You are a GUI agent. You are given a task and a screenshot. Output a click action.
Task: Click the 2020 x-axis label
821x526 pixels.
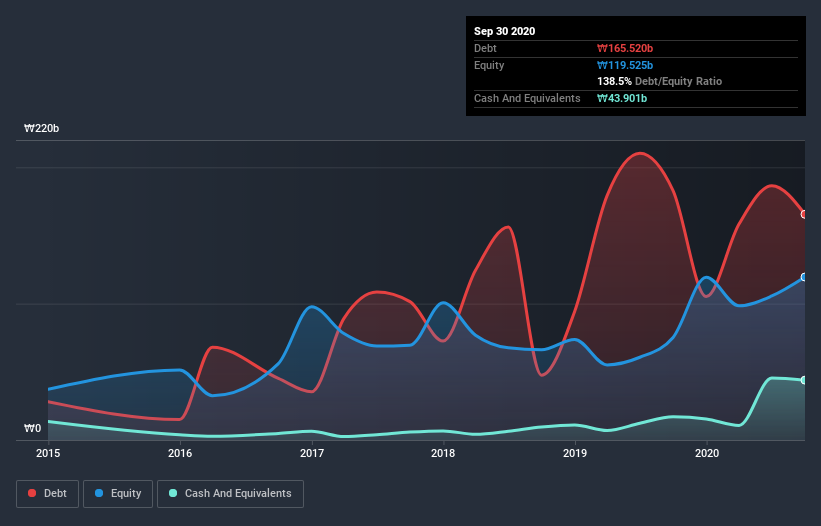click(707, 453)
